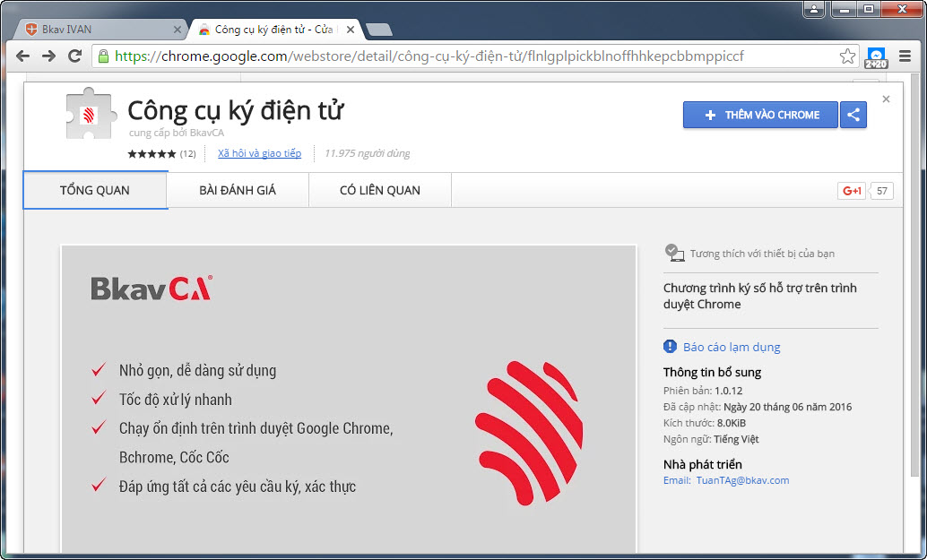
Task: Click the Chrome user profile icon
Action: 814,9
